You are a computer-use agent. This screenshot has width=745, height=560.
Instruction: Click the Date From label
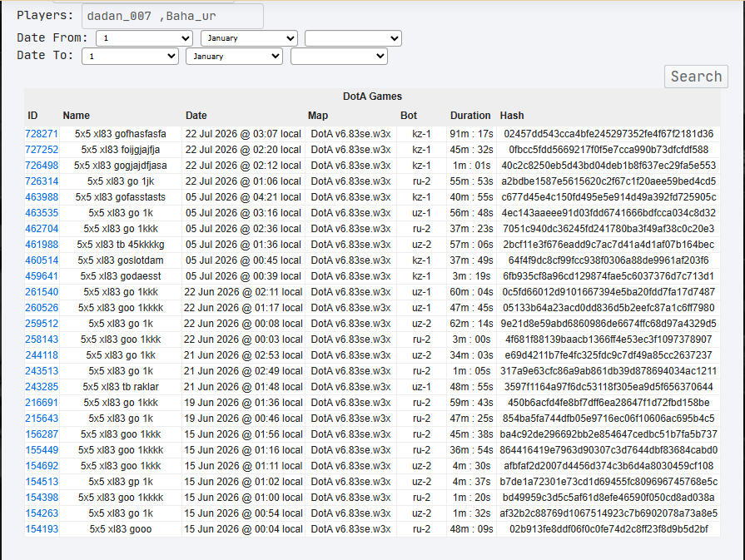click(52, 37)
